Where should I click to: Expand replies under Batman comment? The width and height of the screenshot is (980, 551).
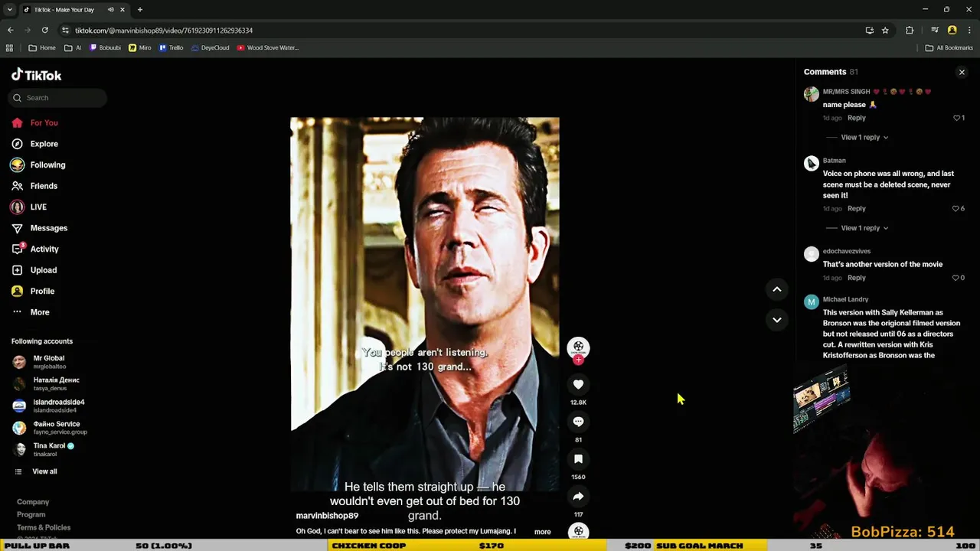pos(864,228)
